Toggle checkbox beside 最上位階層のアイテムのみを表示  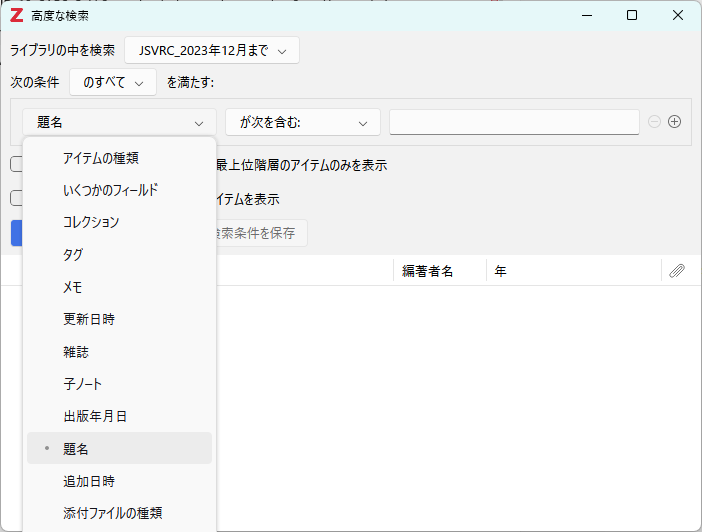(16, 164)
